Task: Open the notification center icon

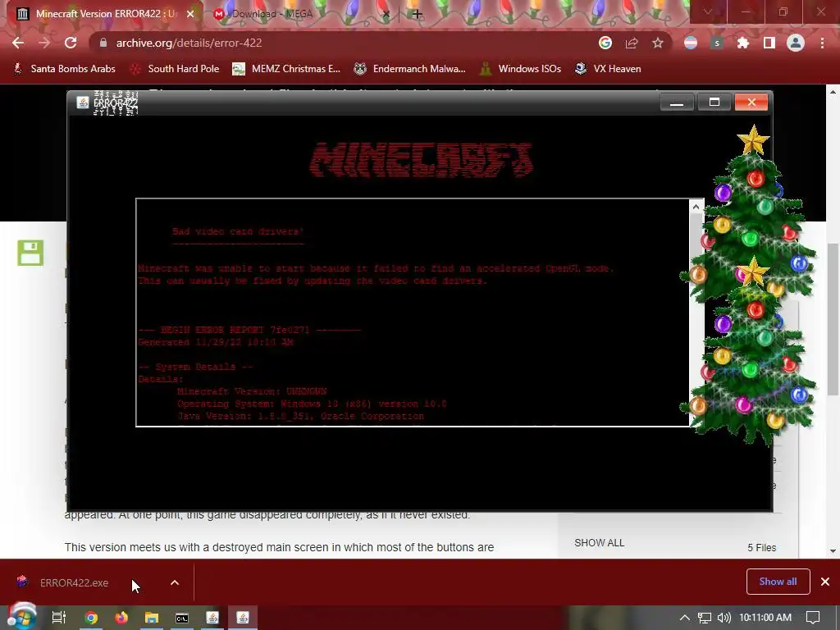Action: [x=813, y=618]
